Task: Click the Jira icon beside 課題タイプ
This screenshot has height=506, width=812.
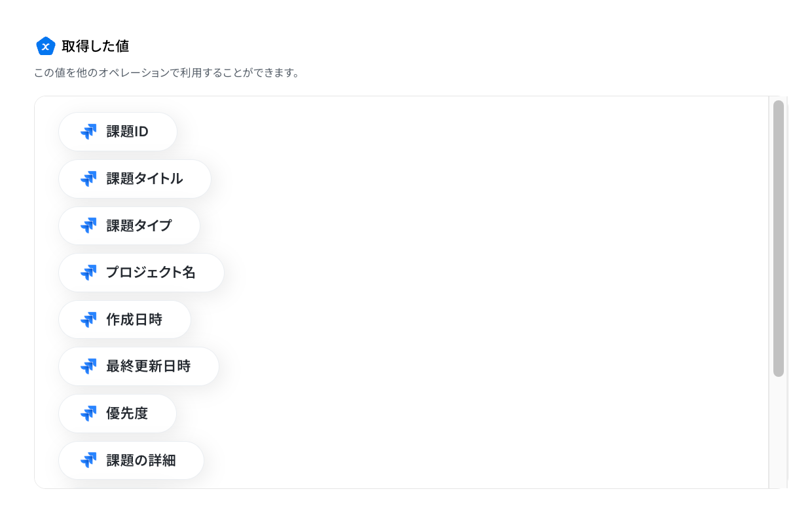Action: [88, 225]
